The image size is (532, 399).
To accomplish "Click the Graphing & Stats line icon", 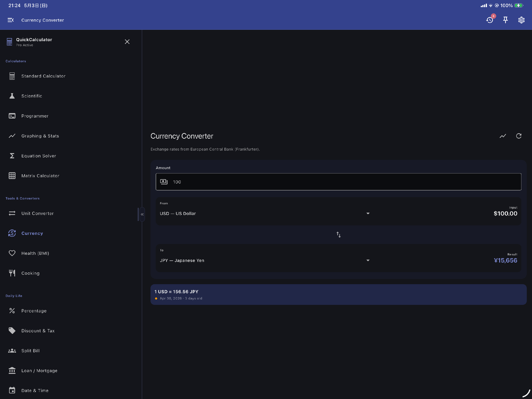I will click(12, 136).
